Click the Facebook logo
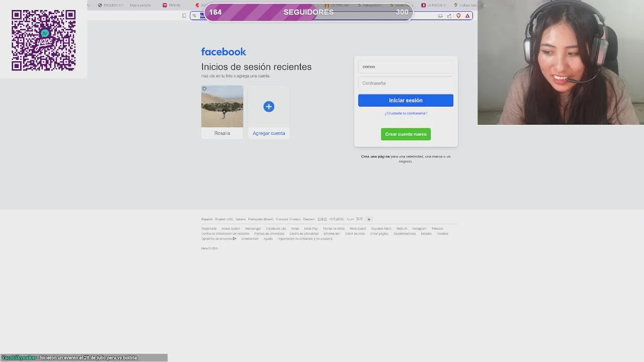The image size is (644, 362). pyautogui.click(x=223, y=52)
